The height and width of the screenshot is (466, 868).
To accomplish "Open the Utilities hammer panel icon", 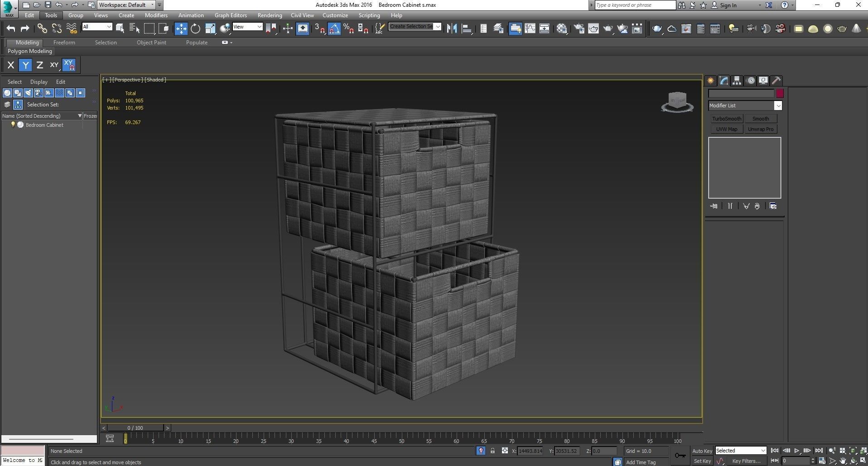I will pyautogui.click(x=776, y=81).
